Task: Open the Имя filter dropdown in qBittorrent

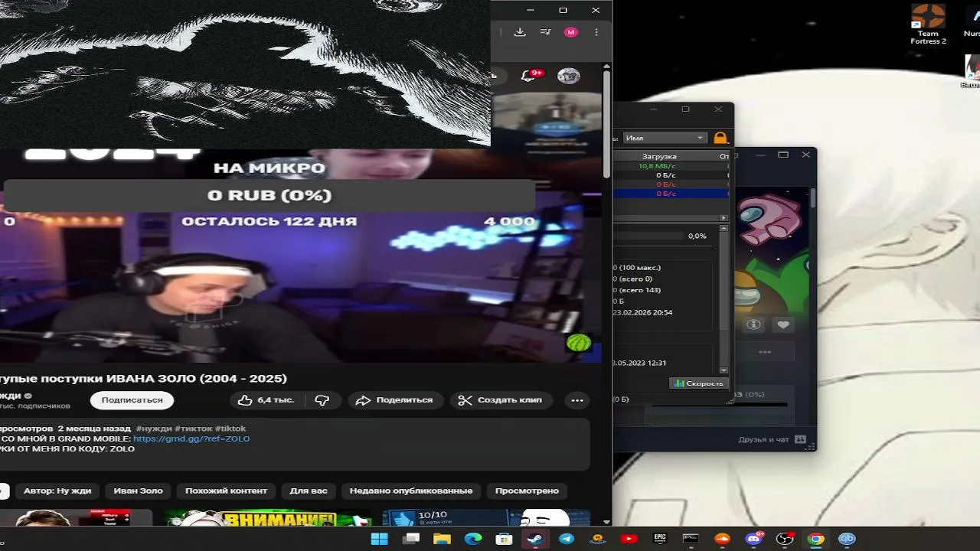Action: (x=664, y=138)
